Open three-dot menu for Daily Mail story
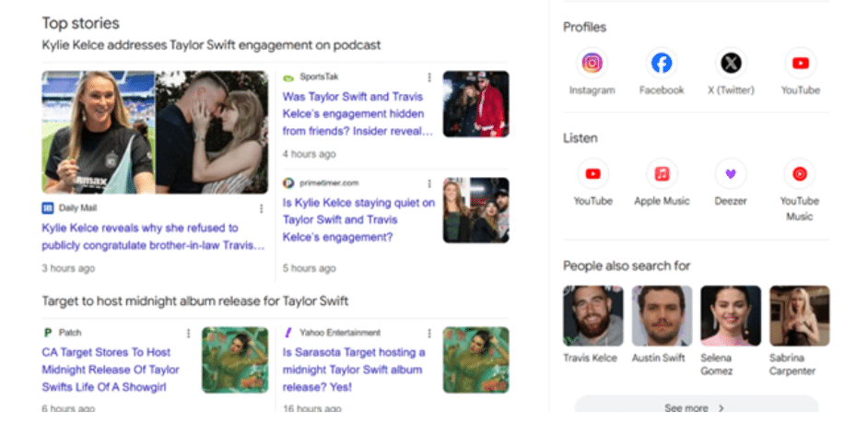This screenshot has width=868, height=424. click(x=261, y=208)
